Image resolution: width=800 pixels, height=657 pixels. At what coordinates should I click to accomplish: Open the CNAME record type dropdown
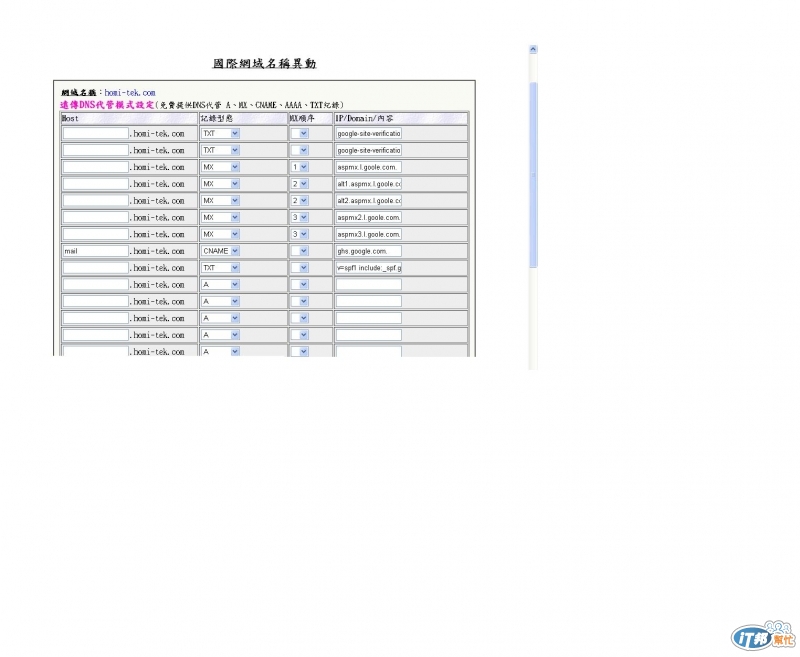click(x=220, y=251)
